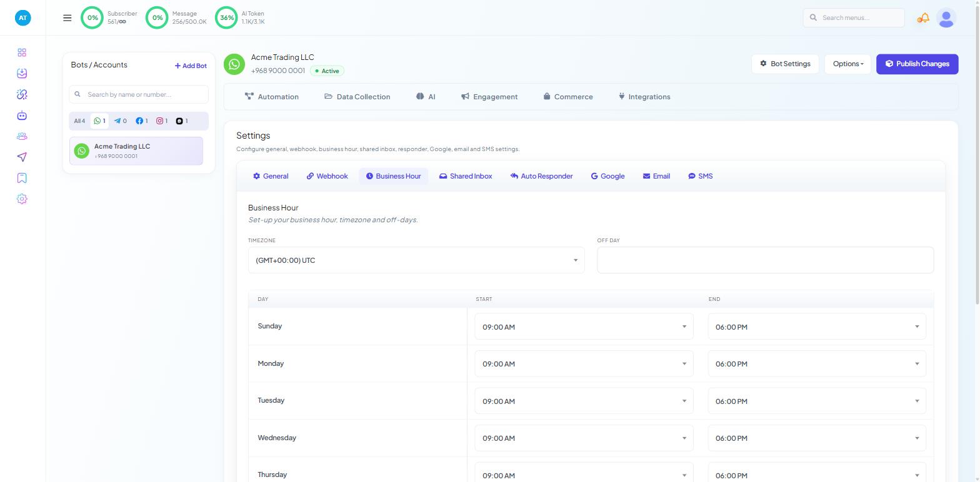
Task: Click the Active status badge
Action: [327, 71]
